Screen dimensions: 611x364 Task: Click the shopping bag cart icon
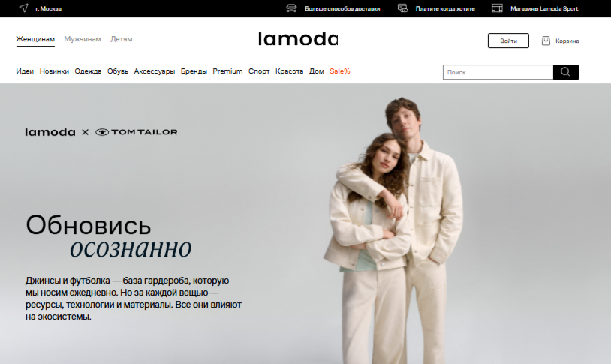click(x=546, y=41)
